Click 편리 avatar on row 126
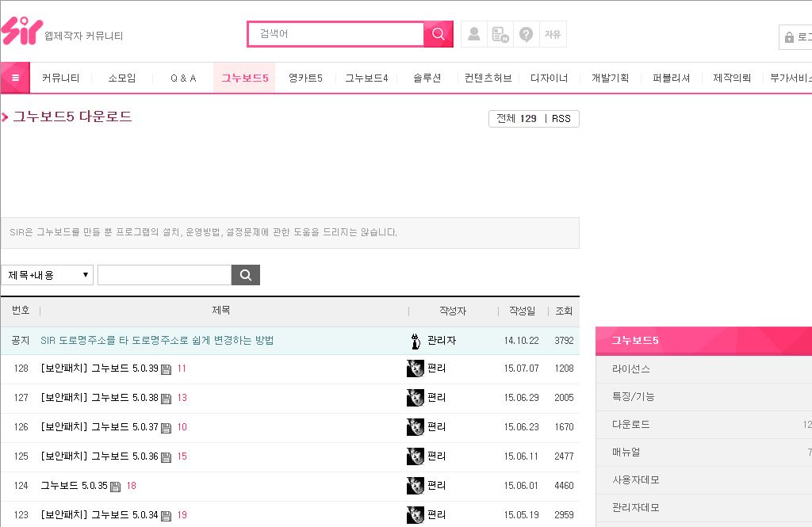The width and height of the screenshot is (812, 527). point(416,426)
